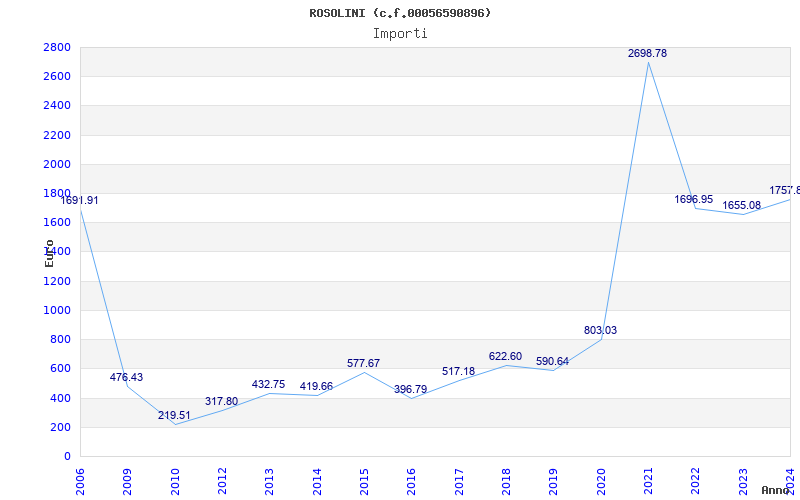Click the 803.03 data label
Screen dimensions: 800x500
(x=601, y=330)
